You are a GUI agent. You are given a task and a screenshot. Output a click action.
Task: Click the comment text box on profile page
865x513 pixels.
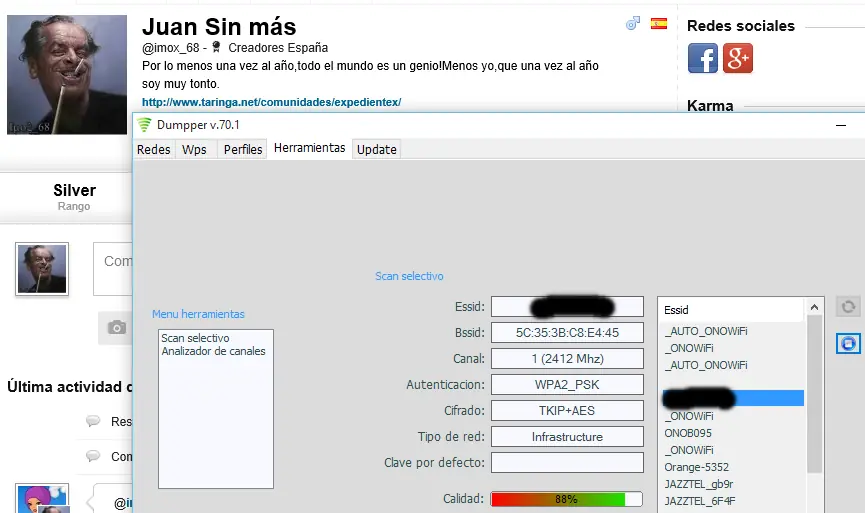[x=113, y=269]
